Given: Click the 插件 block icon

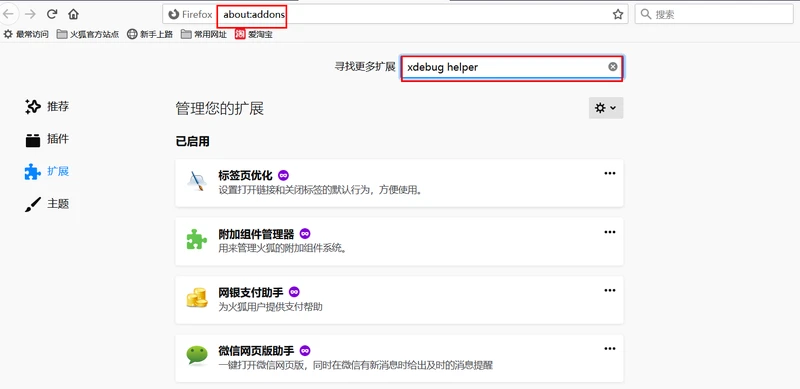Looking at the screenshot, I should [x=33, y=140].
